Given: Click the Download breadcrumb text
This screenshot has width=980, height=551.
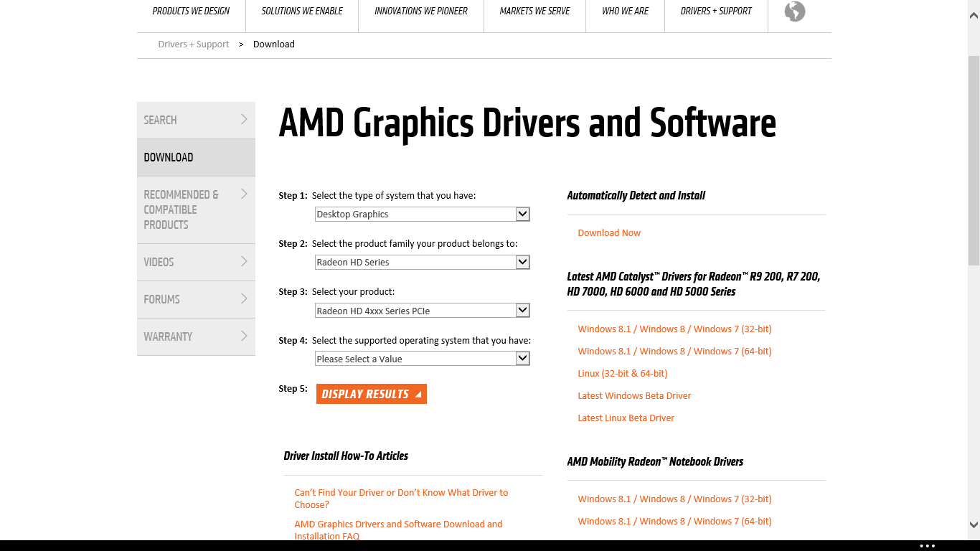Looking at the screenshot, I should pos(274,44).
